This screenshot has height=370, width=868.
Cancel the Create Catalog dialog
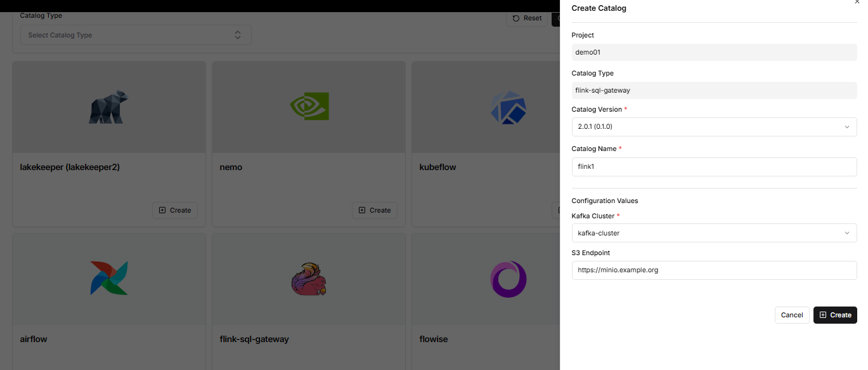(x=792, y=315)
